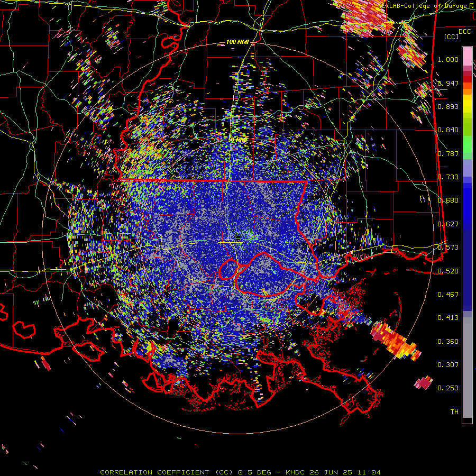The width and height of the screenshot is (476, 476).
Task: Click the 50 NMI range ring label
Action: (237, 140)
